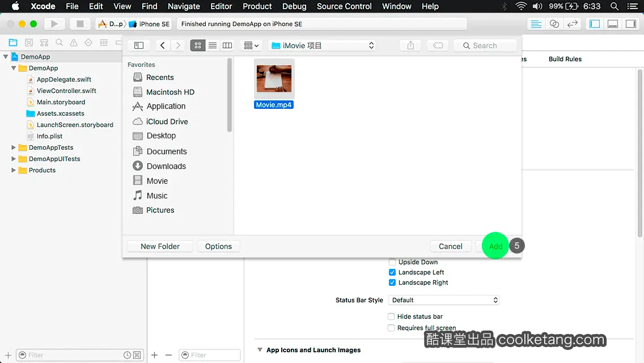This screenshot has width=644, height=363.
Task: Click the navigator Filter field
Action: click(x=80, y=355)
